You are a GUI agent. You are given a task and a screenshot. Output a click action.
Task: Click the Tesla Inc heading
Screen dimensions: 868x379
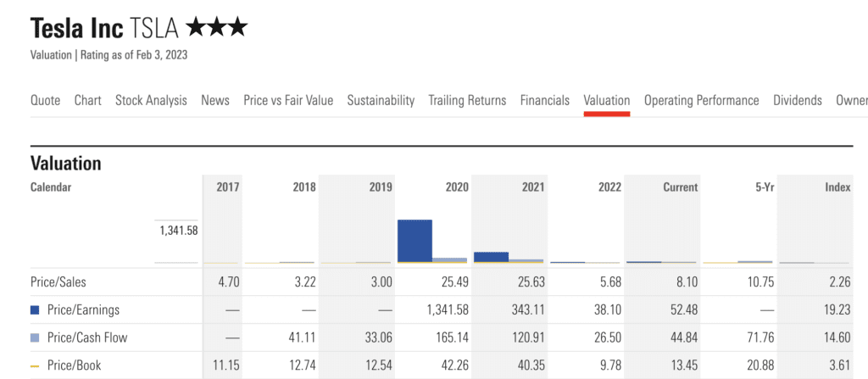77,28
